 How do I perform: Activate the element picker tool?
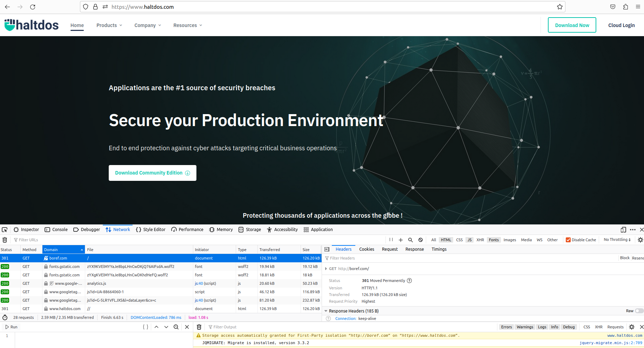point(5,230)
